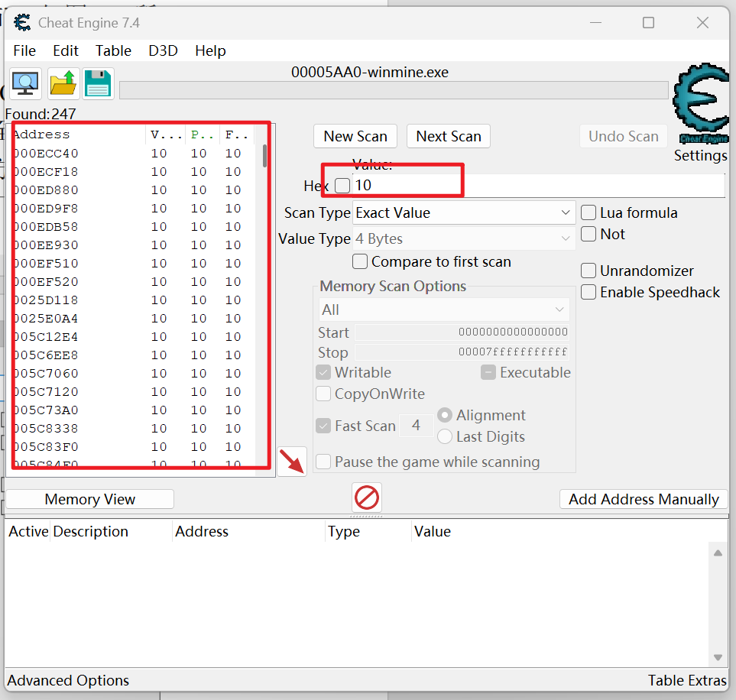Toggle the Hex checkbox
Screen dimensions: 736x700
tap(342, 186)
